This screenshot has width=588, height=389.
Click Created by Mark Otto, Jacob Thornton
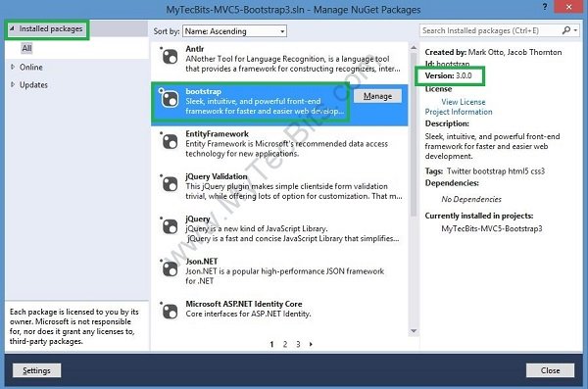coord(493,52)
